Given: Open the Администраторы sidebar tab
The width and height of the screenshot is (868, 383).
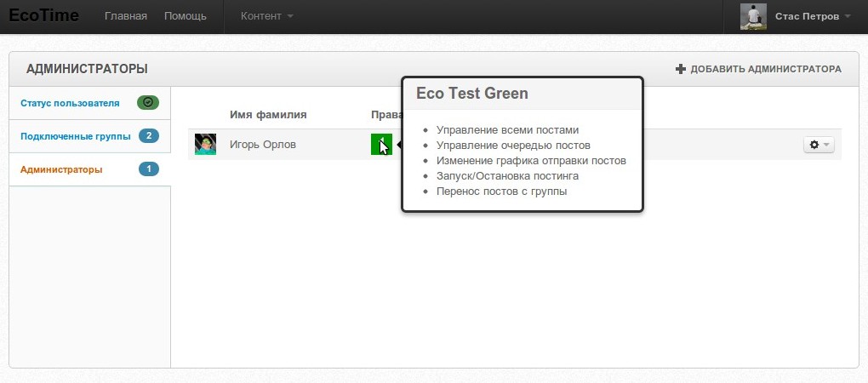Looking at the screenshot, I should click(61, 169).
